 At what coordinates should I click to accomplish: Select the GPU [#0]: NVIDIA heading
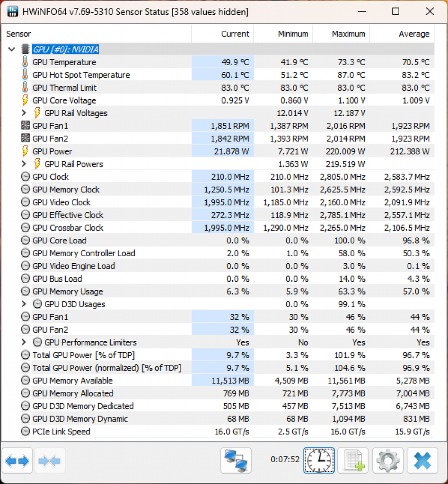click(65, 49)
